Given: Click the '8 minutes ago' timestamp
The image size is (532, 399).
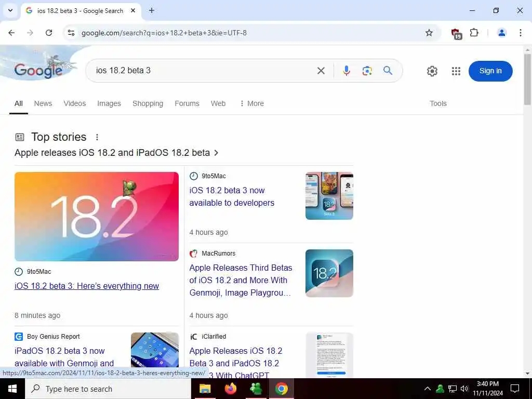Looking at the screenshot, I should (x=37, y=315).
